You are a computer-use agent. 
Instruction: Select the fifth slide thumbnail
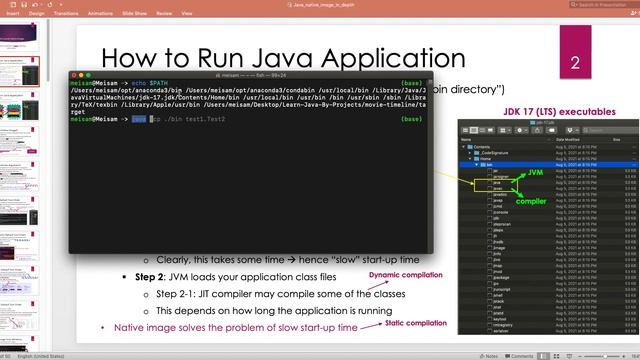(x=19, y=177)
